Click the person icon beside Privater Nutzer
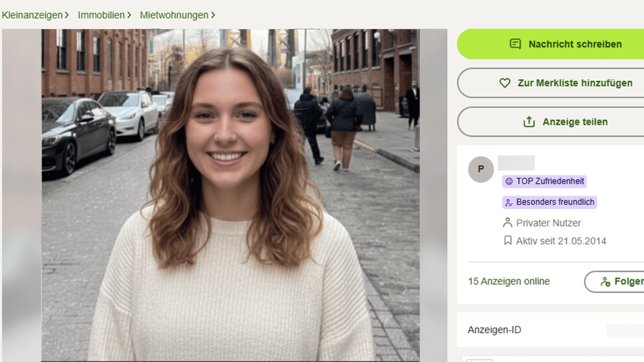Image resolution: width=644 pixels, height=362 pixels. (x=508, y=223)
